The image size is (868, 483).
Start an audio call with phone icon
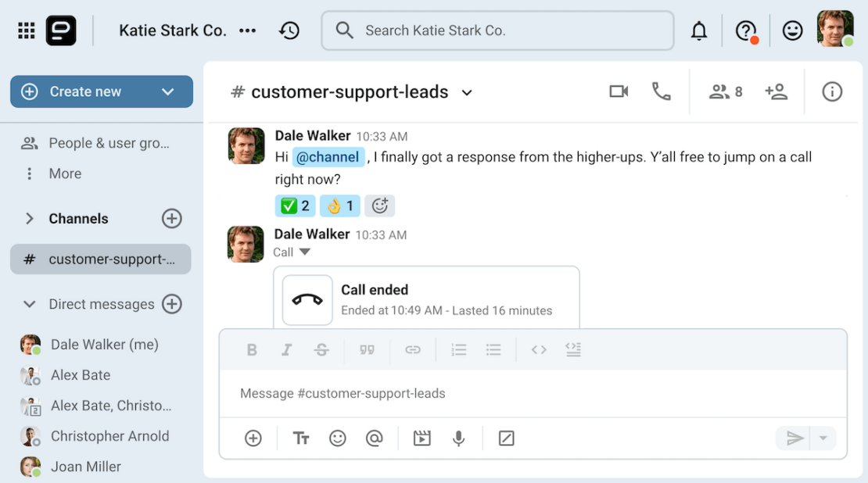coord(662,92)
